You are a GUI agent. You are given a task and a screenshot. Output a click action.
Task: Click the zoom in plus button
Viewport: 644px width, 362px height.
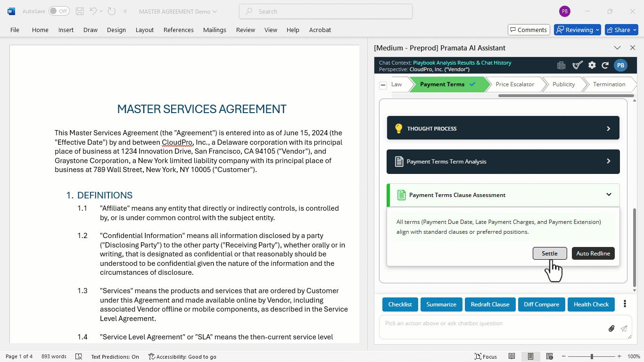pos(619,356)
